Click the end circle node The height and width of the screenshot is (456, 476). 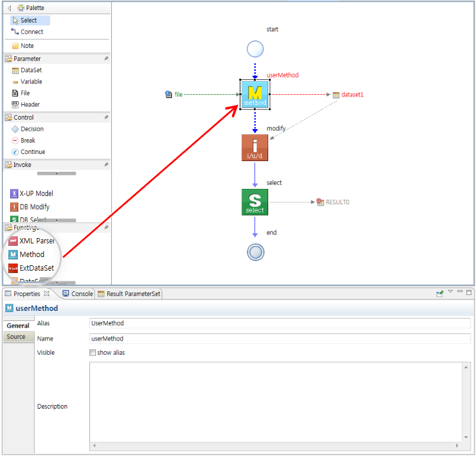click(x=255, y=252)
